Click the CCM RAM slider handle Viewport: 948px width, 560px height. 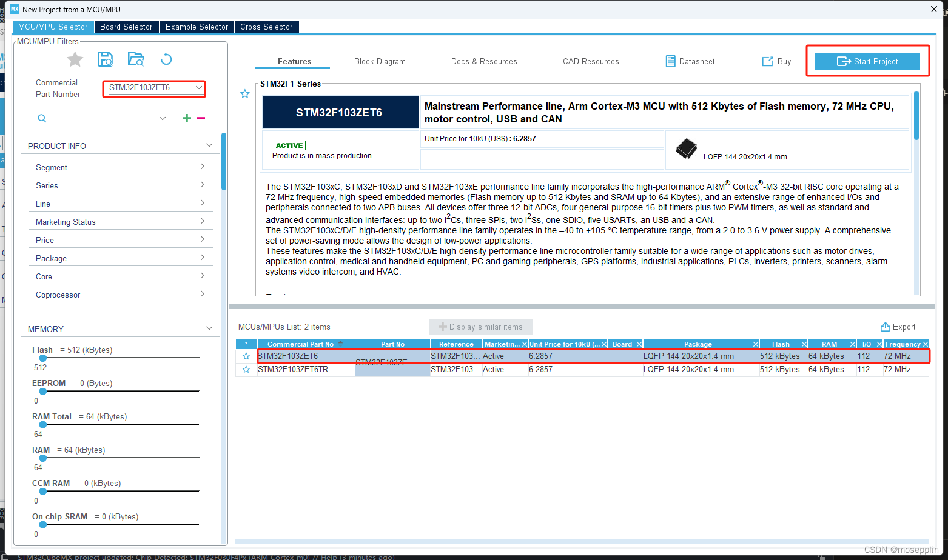click(x=43, y=492)
